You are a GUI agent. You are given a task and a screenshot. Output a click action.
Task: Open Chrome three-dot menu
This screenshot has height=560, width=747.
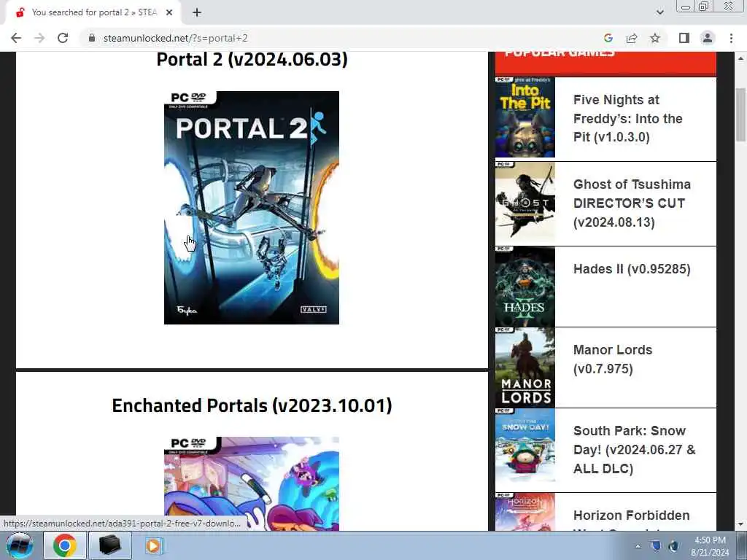point(731,38)
